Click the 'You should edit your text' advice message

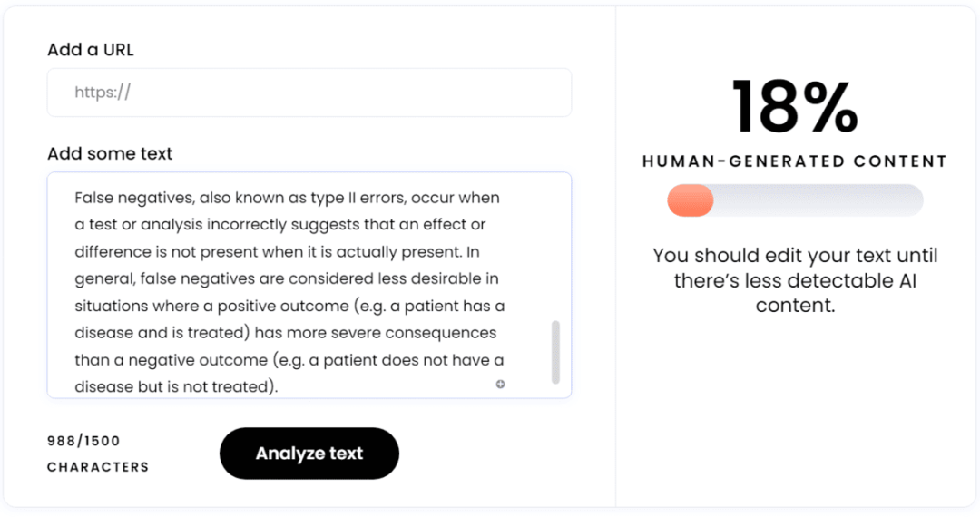pyautogui.click(x=795, y=280)
